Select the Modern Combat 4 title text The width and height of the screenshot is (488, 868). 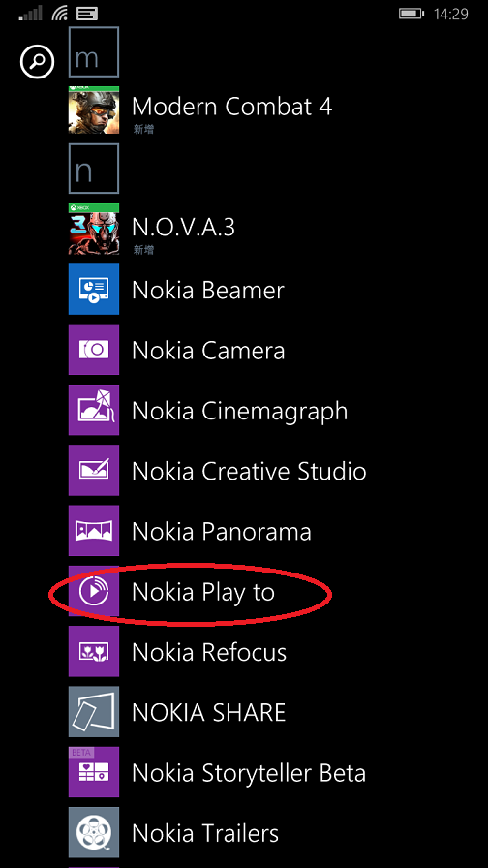(231, 106)
